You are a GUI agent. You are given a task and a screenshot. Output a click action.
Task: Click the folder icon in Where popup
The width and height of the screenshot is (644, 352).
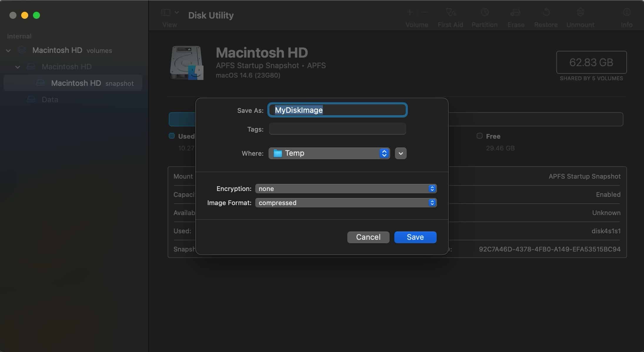[278, 153]
